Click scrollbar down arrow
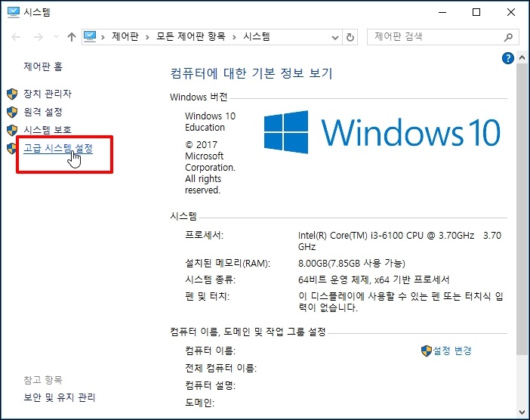Image resolution: width=530 pixels, height=420 pixels. pyautogui.click(x=522, y=412)
